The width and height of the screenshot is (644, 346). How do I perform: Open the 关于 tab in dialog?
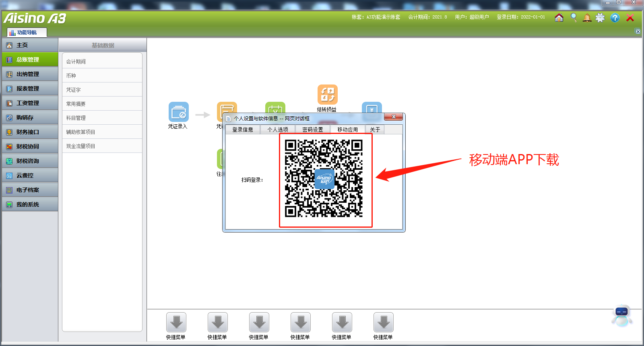tap(375, 130)
